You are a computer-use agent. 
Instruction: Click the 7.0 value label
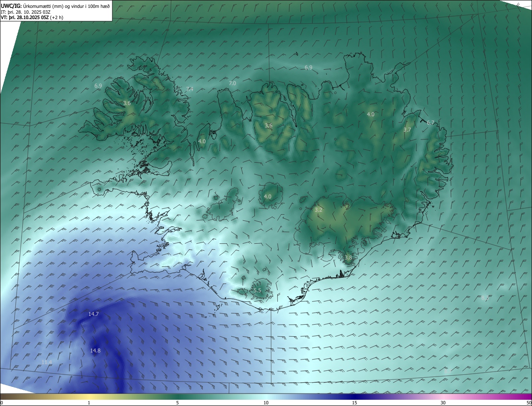232,83
